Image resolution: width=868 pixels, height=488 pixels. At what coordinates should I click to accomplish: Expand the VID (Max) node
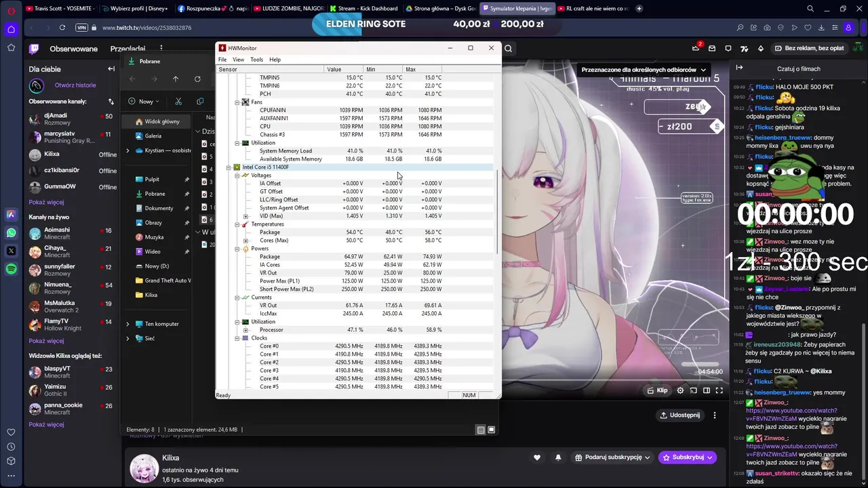[x=245, y=216]
